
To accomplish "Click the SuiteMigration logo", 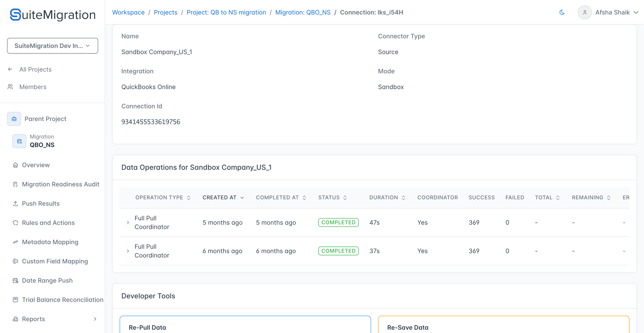I will click(x=52, y=14).
